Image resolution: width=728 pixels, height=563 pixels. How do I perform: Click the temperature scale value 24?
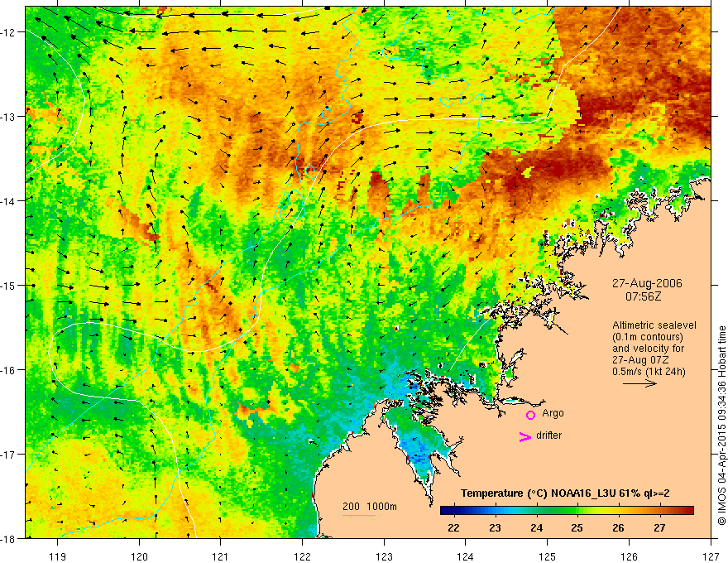click(536, 527)
